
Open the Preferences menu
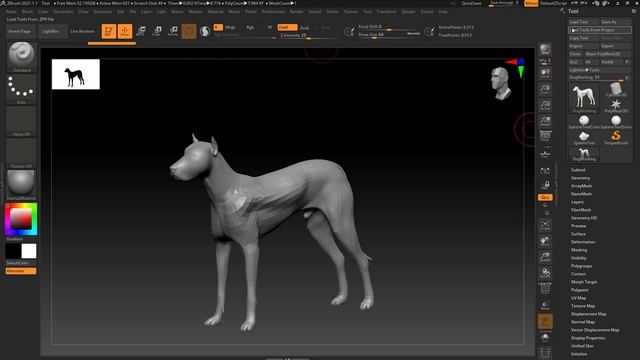coord(273,11)
